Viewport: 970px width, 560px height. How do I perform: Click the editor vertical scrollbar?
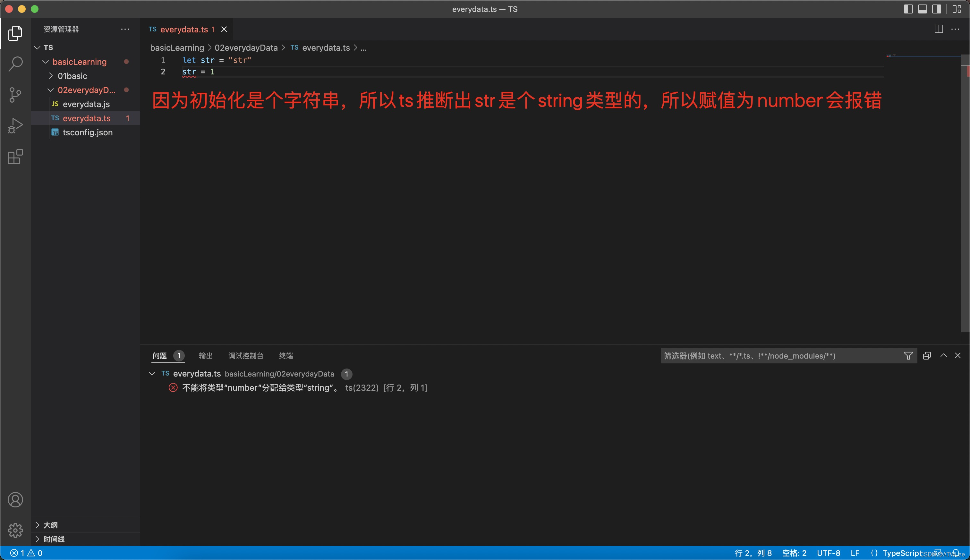(x=965, y=192)
